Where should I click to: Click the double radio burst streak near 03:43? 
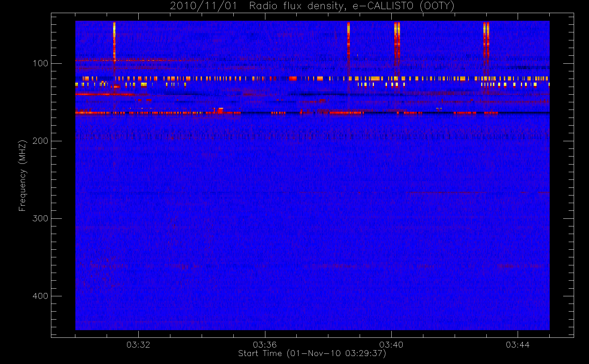[486, 42]
